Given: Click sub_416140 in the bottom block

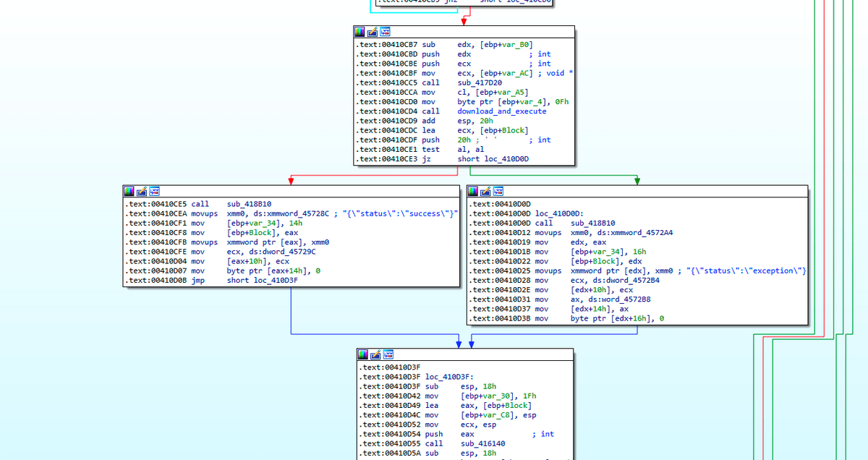Looking at the screenshot, I should click(483, 443).
